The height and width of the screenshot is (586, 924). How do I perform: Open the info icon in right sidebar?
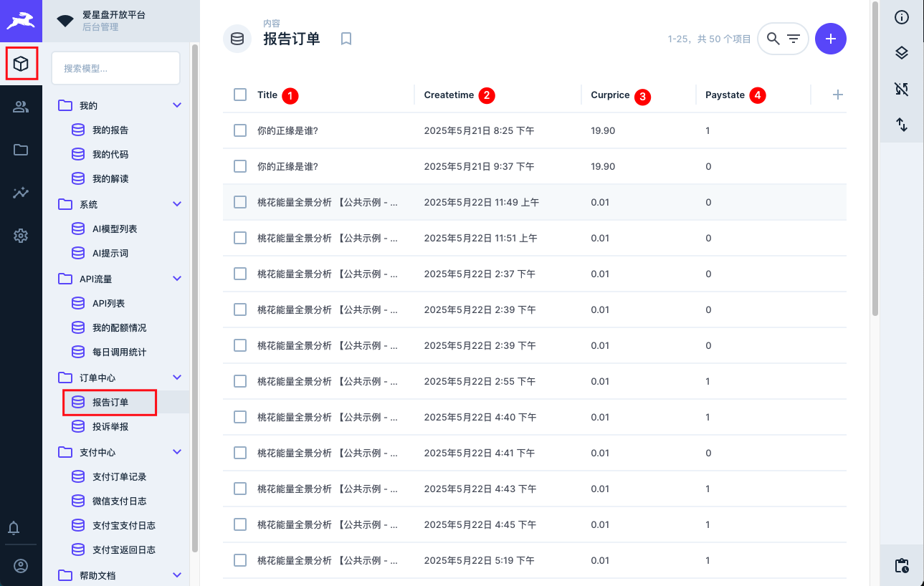902,18
